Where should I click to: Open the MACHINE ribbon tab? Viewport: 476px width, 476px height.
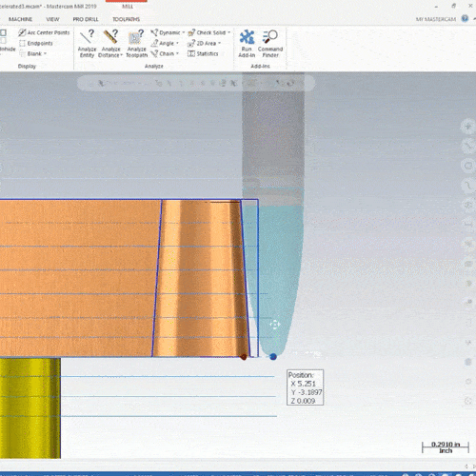(20, 19)
